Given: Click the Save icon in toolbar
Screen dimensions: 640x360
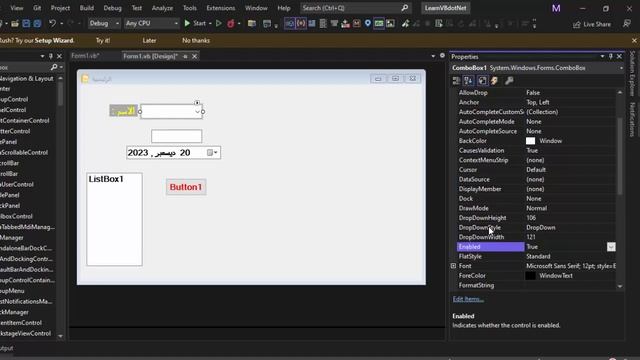Looking at the screenshot, I should click(x=26, y=24).
